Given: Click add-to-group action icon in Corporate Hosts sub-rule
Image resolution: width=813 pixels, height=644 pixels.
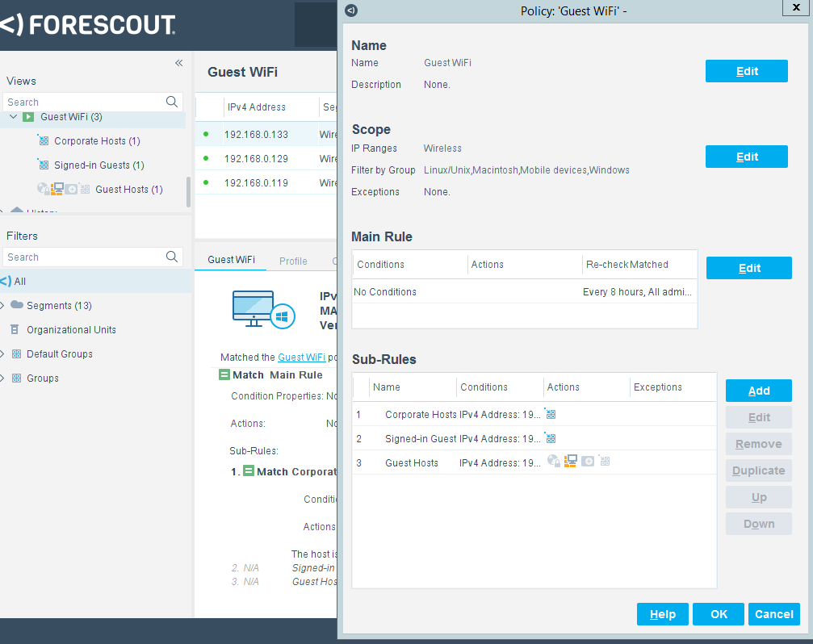Looking at the screenshot, I should (x=550, y=413).
